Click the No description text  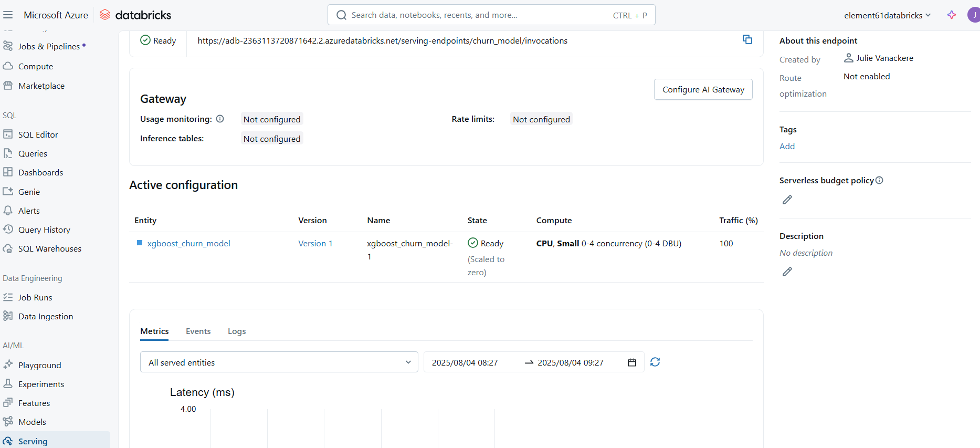pos(806,253)
